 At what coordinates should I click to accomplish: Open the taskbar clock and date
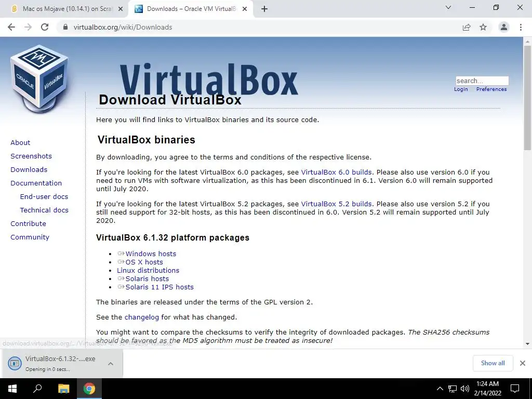pyautogui.click(x=487, y=389)
